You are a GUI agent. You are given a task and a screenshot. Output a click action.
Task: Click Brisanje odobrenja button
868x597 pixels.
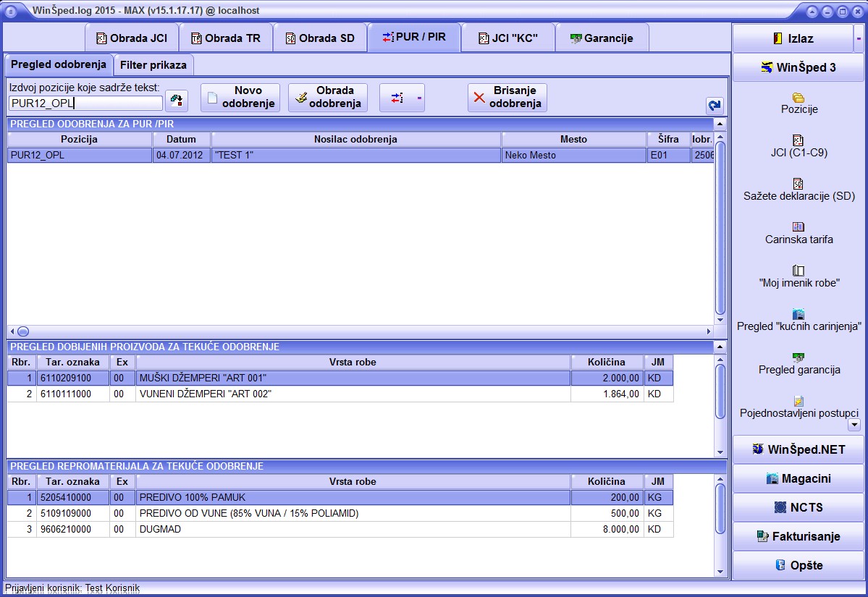(x=507, y=98)
